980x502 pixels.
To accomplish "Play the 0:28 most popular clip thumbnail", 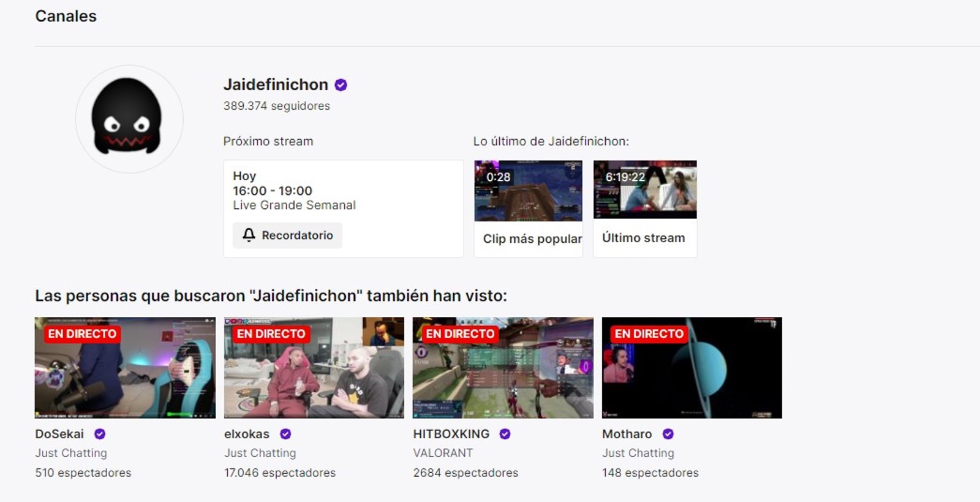I will (529, 191).
